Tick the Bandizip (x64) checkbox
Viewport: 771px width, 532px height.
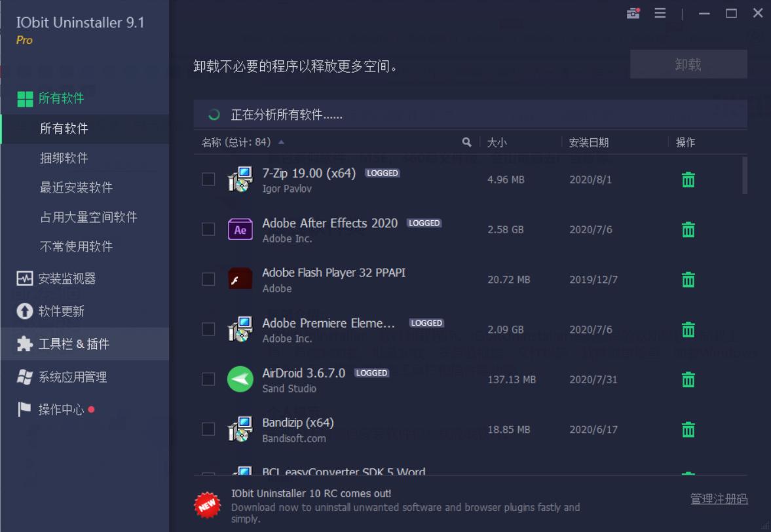tap(208, 429)
